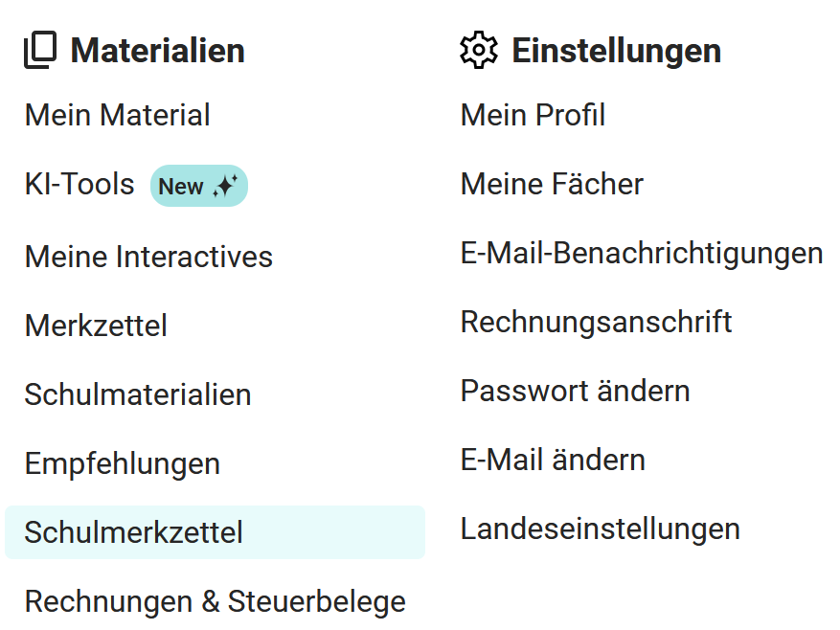840x630 pixels.
Task: Open Mein Material
Action: click(117, 116)
